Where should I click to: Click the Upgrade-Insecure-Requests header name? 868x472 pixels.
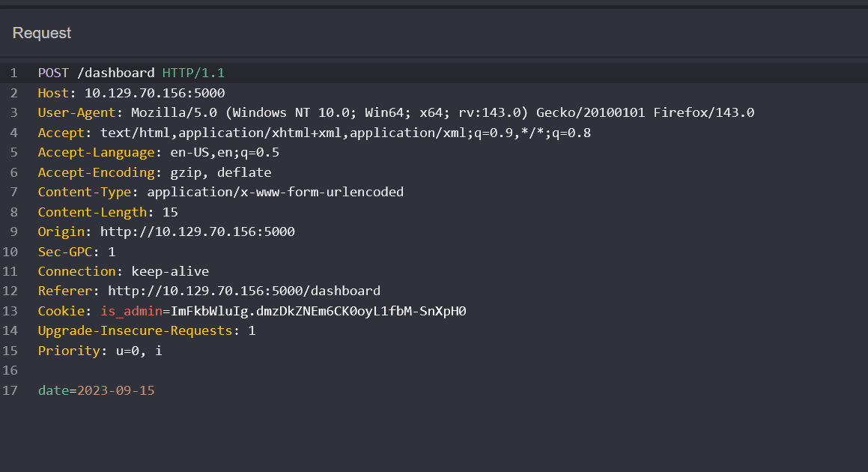coord(136,330)
